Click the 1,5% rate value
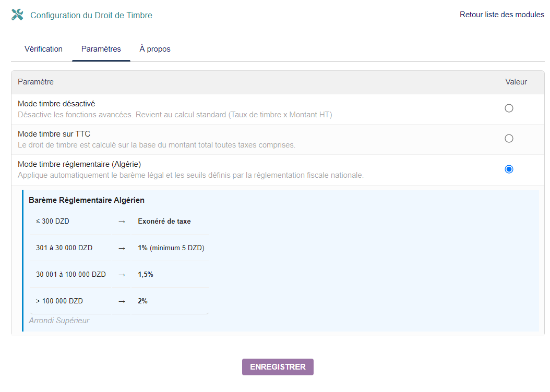Screen dimensions: 550x392 click(x=146, y=275)
